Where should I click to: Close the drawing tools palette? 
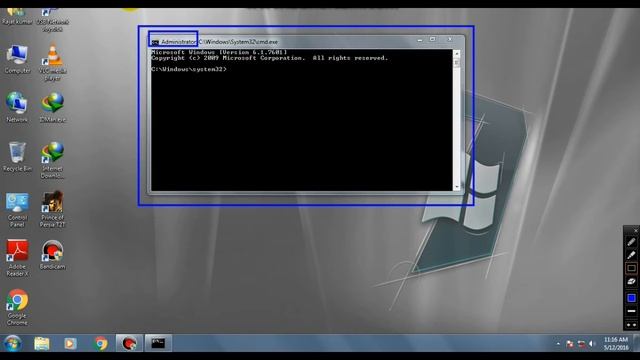point(635,231)
